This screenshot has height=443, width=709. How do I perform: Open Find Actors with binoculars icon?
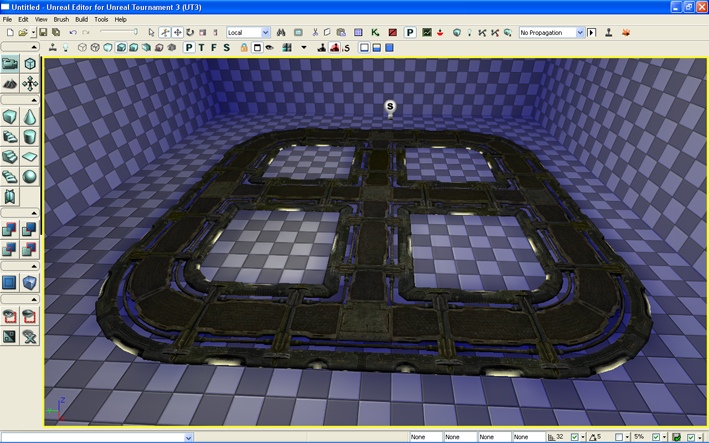[281, 33]
